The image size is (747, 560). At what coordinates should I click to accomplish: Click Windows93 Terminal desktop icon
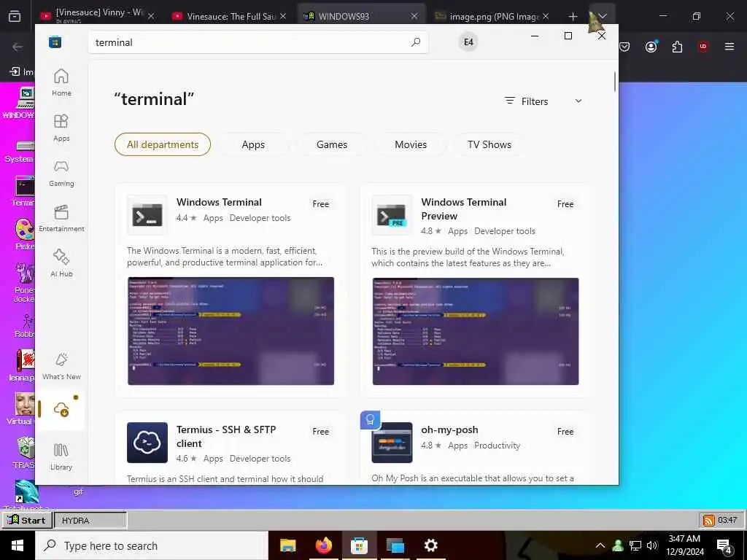(x=24, y=192)
